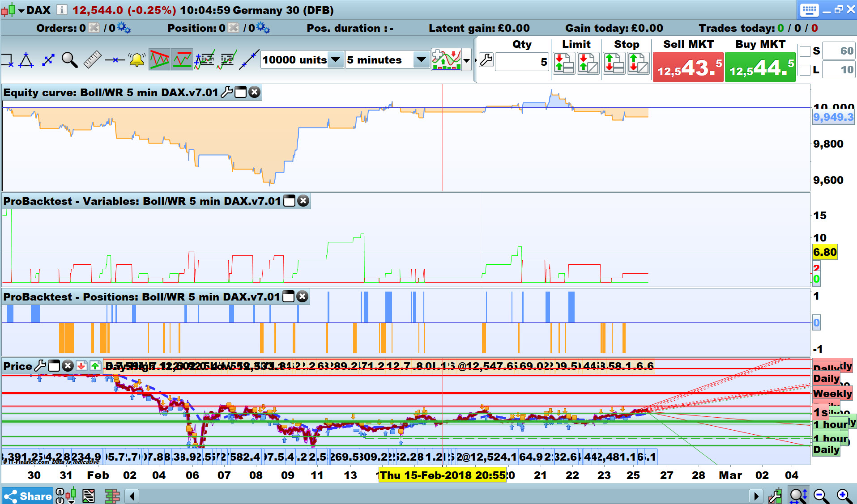Maximize the Price panel
The width and height of the screenshot is (857, 504).
pos(54,366)
